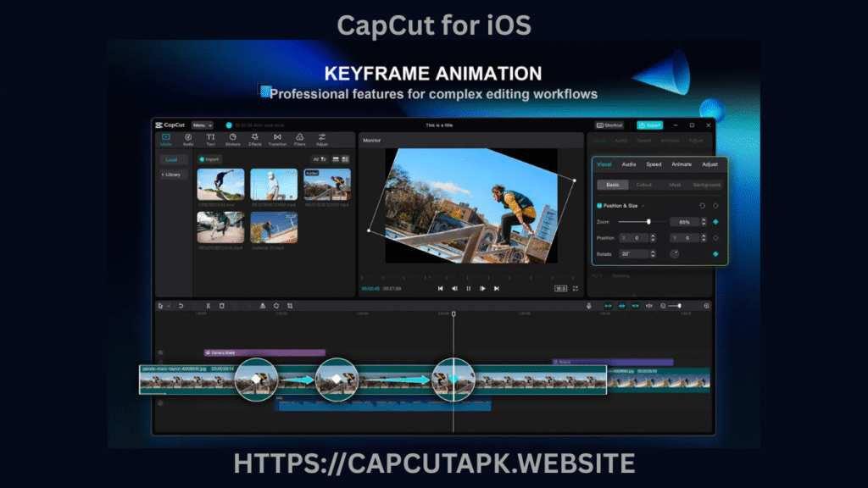868x488 pixels.
Task: Toggle the Zoom keyframe diamond
Action: click(715, 221)
